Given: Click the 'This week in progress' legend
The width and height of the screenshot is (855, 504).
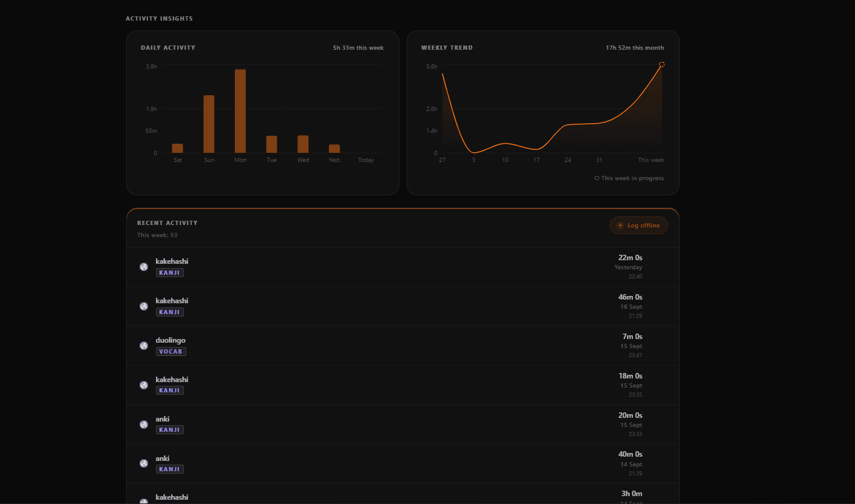Looking at the screenshot, I should tap(629, 178).
